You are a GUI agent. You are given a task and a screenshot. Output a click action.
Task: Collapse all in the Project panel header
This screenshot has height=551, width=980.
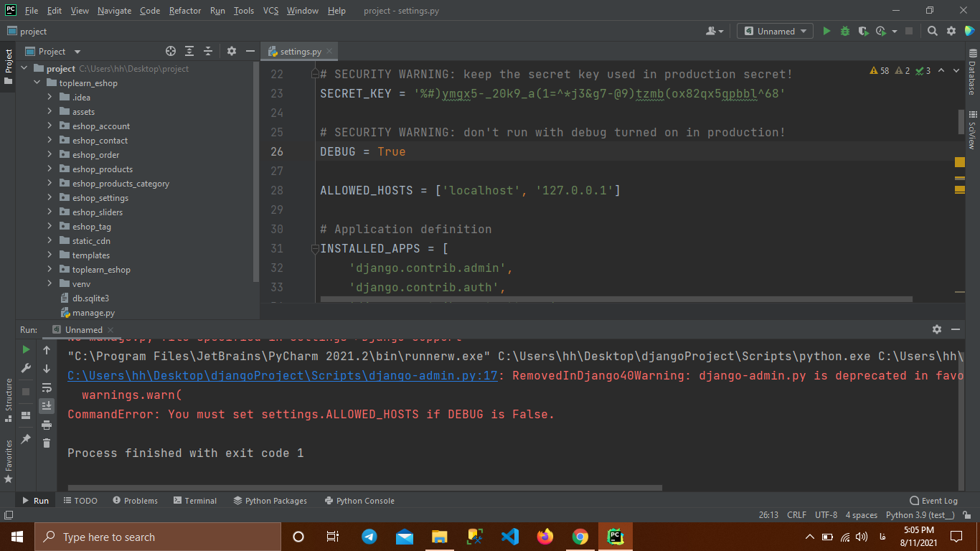point(208,51)
